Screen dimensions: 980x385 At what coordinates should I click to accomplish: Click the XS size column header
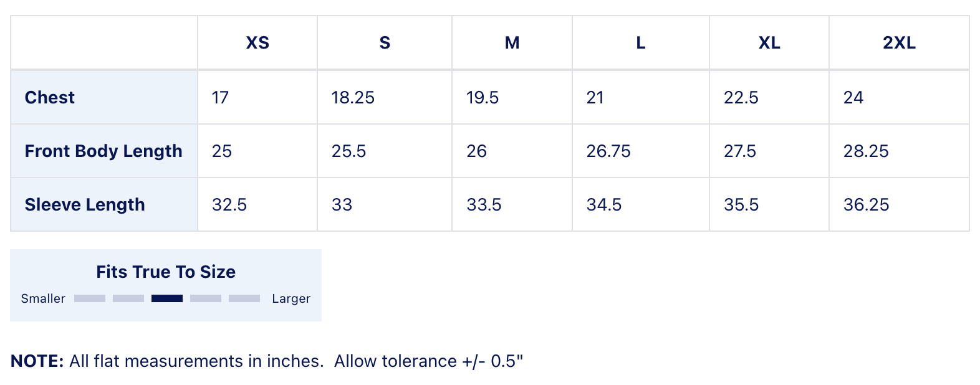point(257,43)
